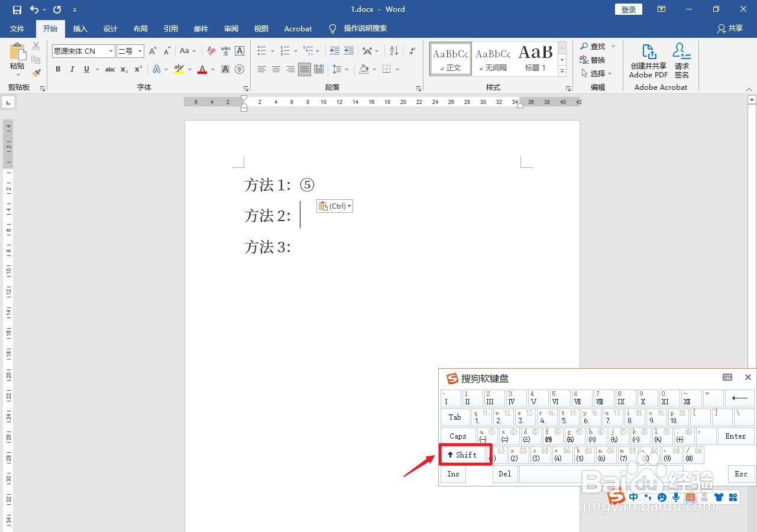
Task: Click the Create and Share Adobe PDF icon
Action: (x=649, y=61)
